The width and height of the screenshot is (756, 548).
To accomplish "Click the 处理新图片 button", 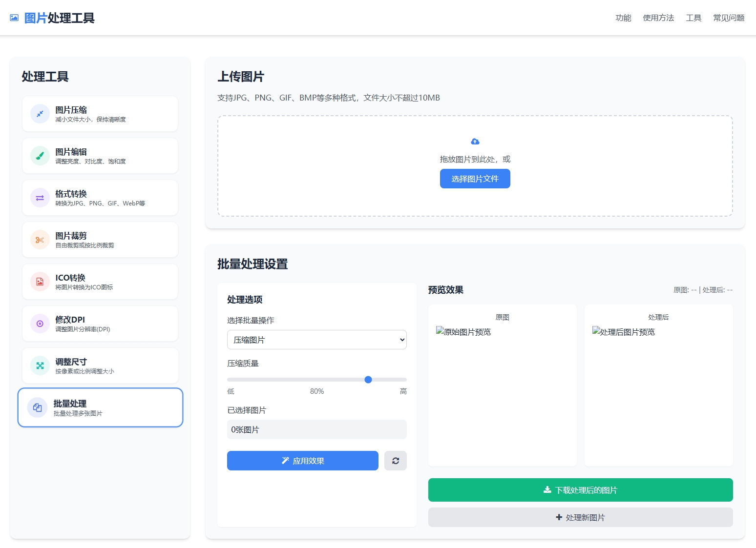I will [580, 517].
